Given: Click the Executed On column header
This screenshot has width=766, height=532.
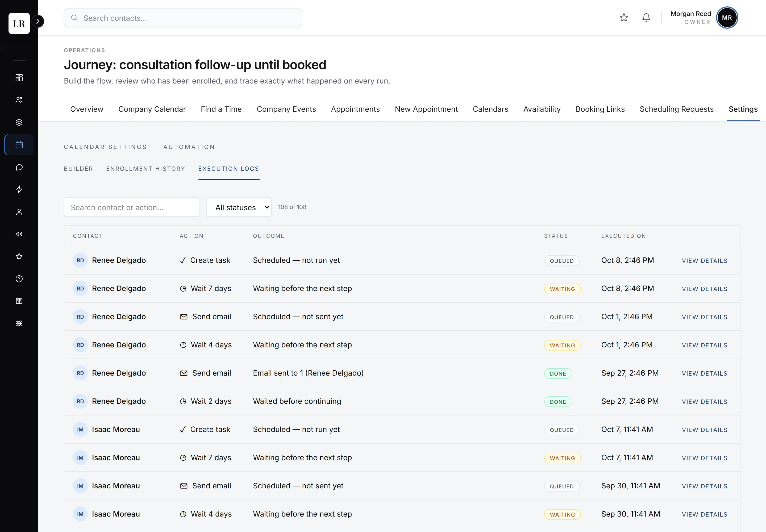Looking at the screenshot, I should [x=623, y=236].
